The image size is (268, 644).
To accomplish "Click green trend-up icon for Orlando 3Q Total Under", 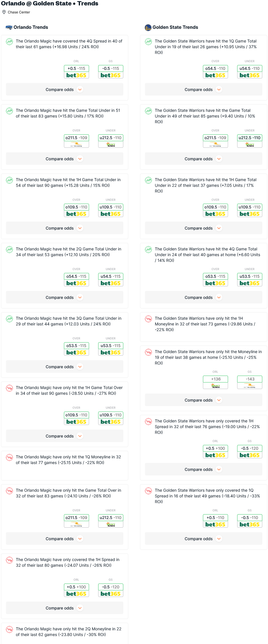I will [x=9, y=319].
